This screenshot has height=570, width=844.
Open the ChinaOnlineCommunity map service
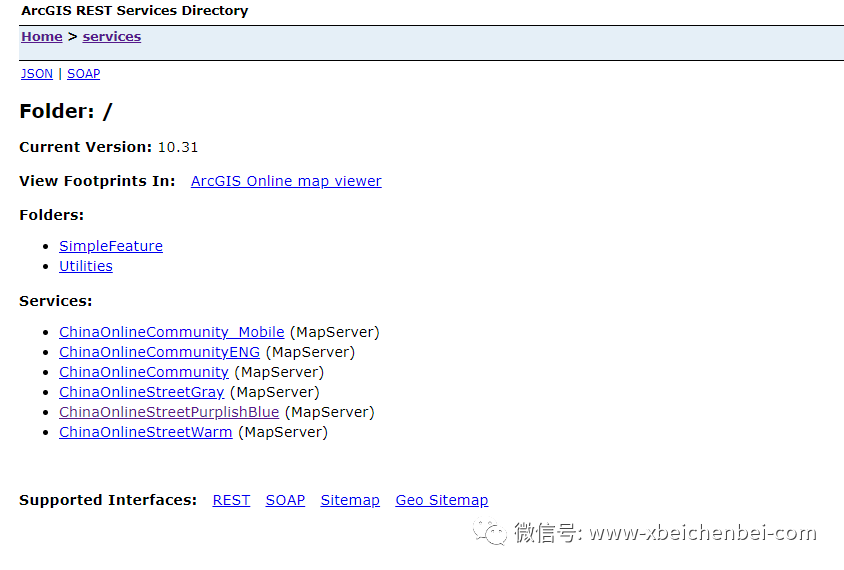click(144, 372)
